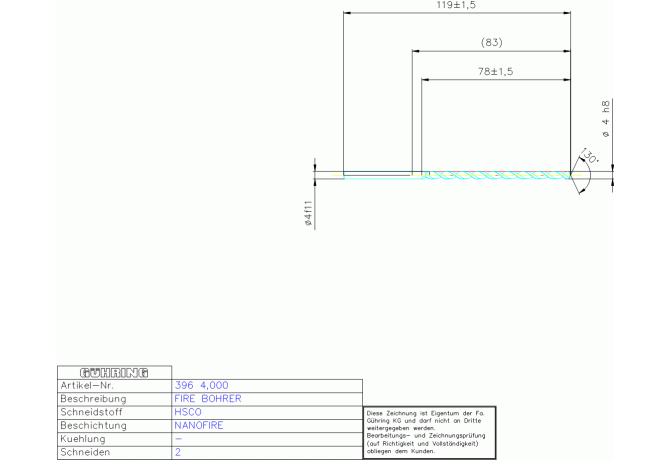Select the Schneiden value 2
This screenshot has width=670, height=460.
tap(178, 452)
